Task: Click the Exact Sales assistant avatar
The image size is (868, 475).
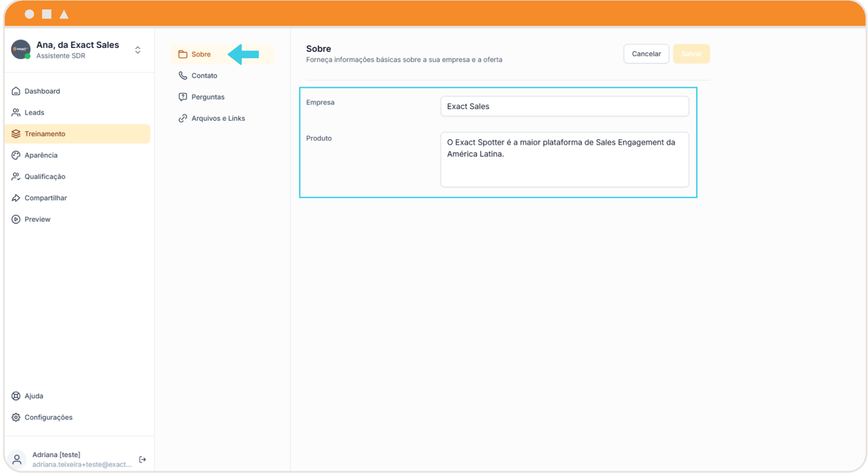Action: [x=21, y=50]
